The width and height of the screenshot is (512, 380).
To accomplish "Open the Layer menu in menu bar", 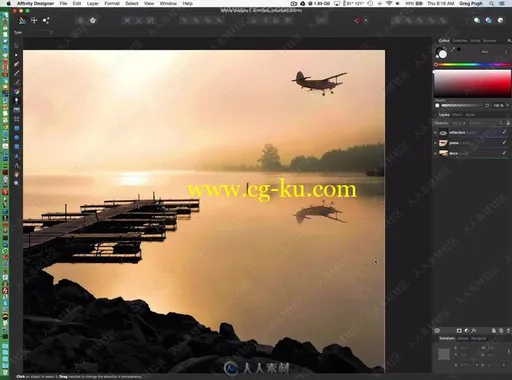I will 92,3.
